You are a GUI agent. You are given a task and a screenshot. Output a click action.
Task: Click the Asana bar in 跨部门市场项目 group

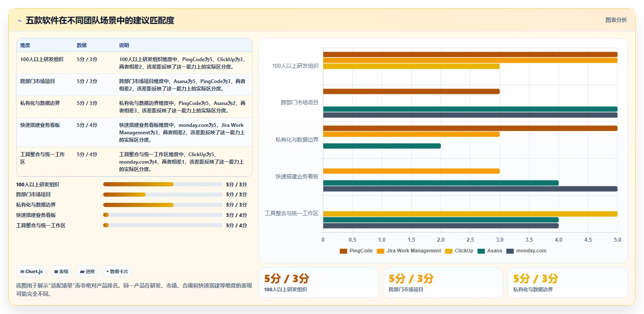click(x=470, y=109)
